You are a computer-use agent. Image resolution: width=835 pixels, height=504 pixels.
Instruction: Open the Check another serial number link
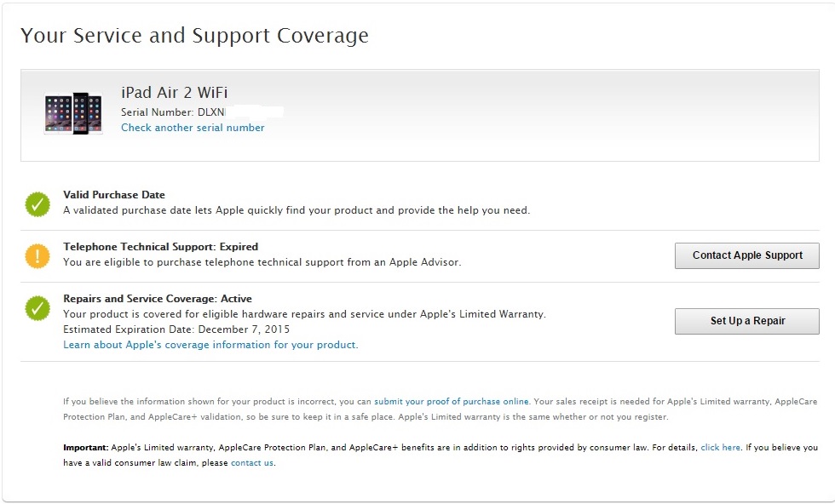(x=193, y=128)
